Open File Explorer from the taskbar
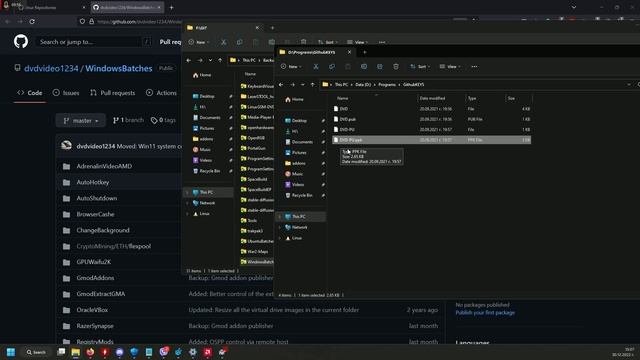This screenshot has width=640, height=360. click(x=76, y=352)
